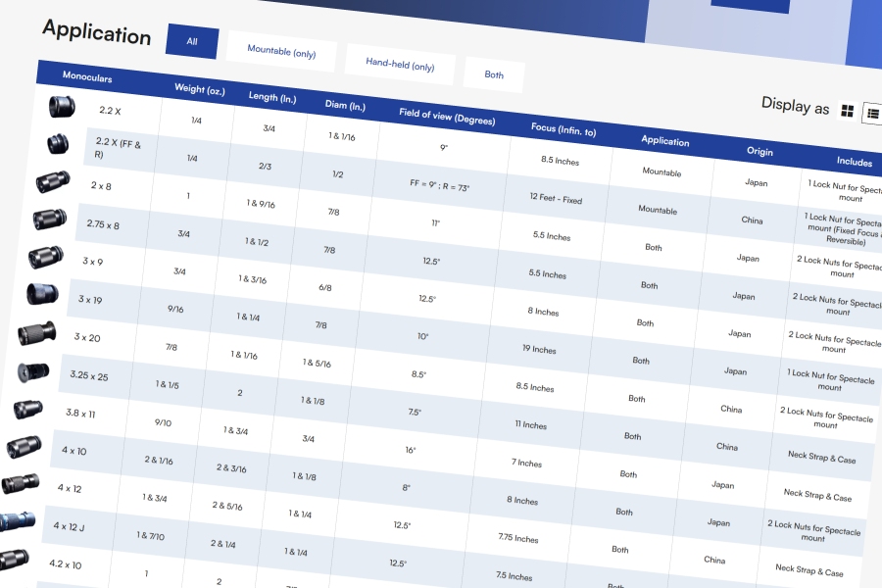Filter by Hand-held (only) application
The height and width of the screenshot is (588, 882).
point(400,66)
